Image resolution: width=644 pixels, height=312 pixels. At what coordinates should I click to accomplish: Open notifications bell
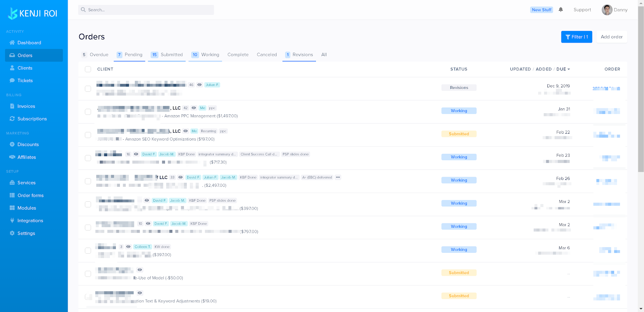[x=561, y=10]
